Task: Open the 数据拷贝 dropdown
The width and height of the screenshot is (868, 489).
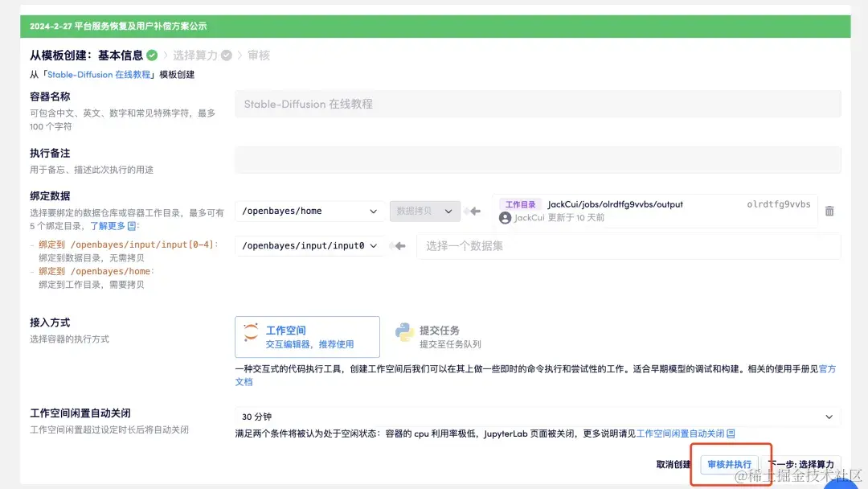Action: [x=424, y=210]
